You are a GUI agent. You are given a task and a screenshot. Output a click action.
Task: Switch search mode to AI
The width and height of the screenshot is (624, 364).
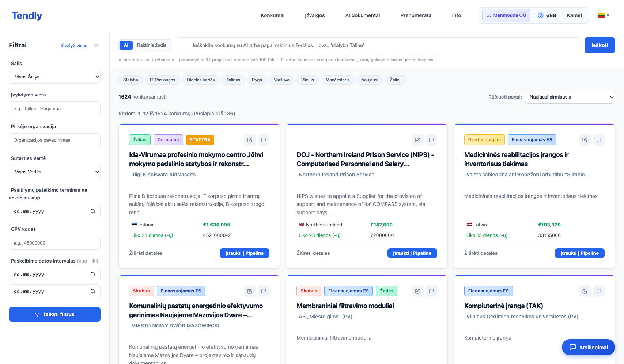click(x=126, y=45)
